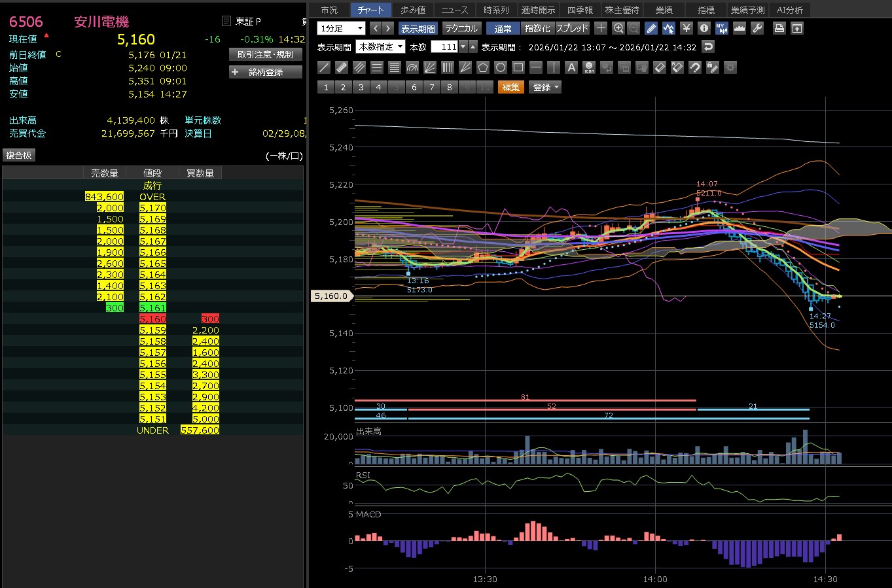Toggle the crosshair cursor button

[x=601, y=28]
